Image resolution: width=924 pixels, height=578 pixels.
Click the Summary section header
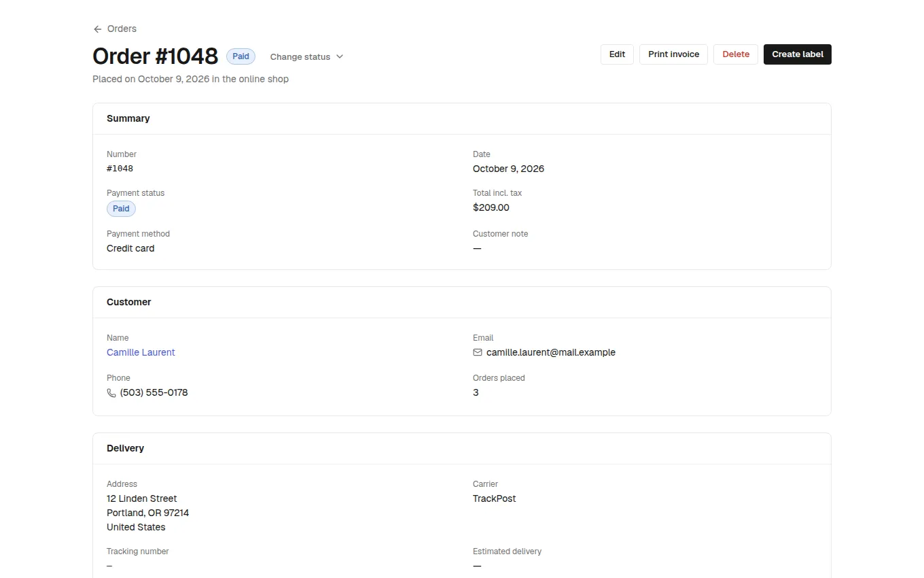tap(128, 118)
